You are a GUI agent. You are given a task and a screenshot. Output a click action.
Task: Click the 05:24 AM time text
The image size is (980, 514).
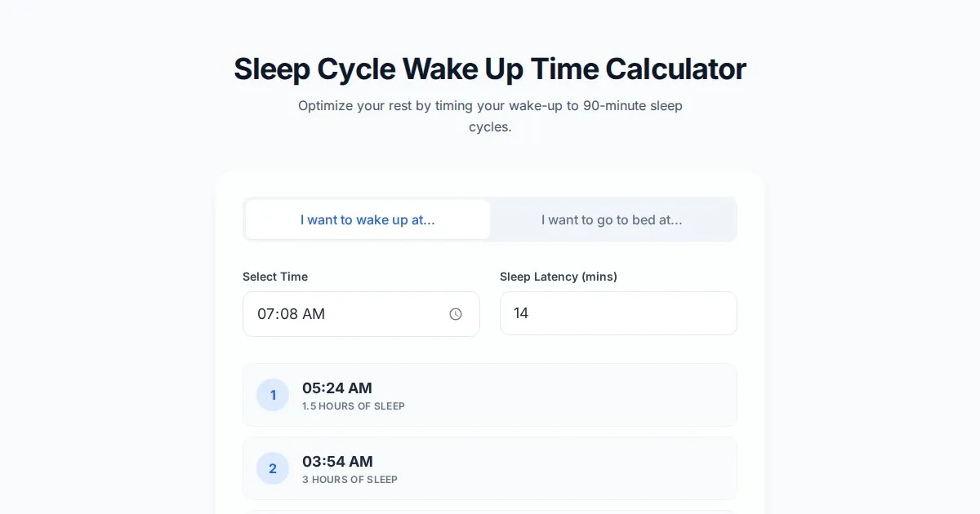(337, 388)
